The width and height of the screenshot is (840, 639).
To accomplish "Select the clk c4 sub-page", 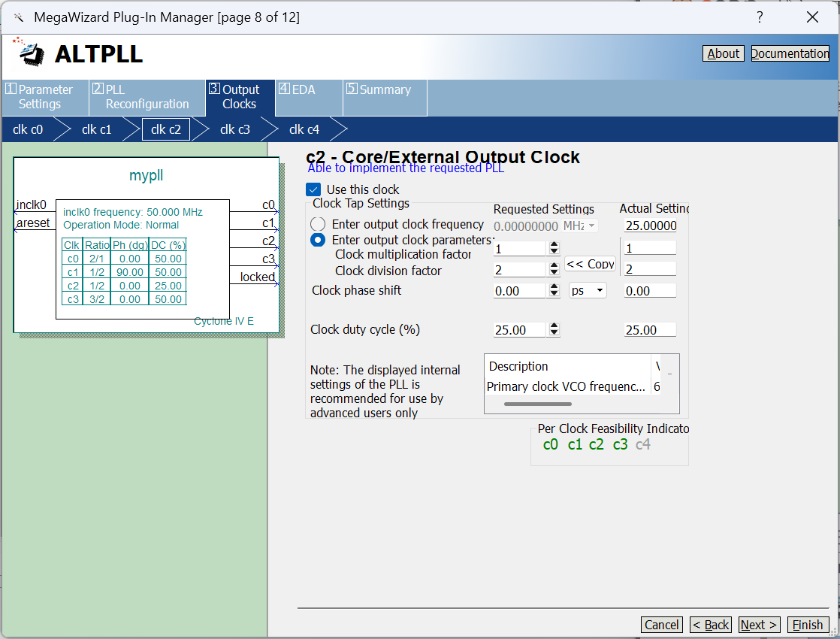I will 304,130.
